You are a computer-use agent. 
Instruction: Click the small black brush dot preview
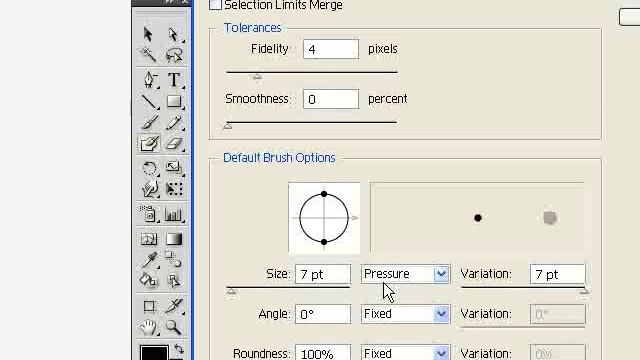478,218
